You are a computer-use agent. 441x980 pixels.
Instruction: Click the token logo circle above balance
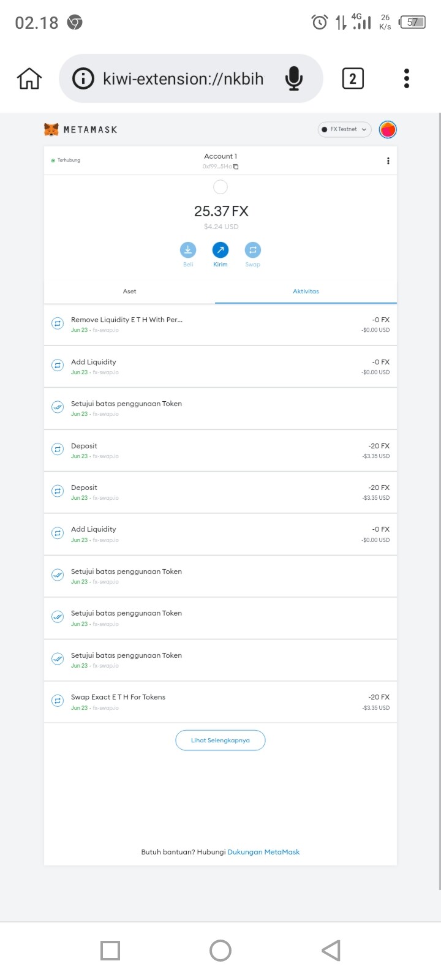pos(221,187)
